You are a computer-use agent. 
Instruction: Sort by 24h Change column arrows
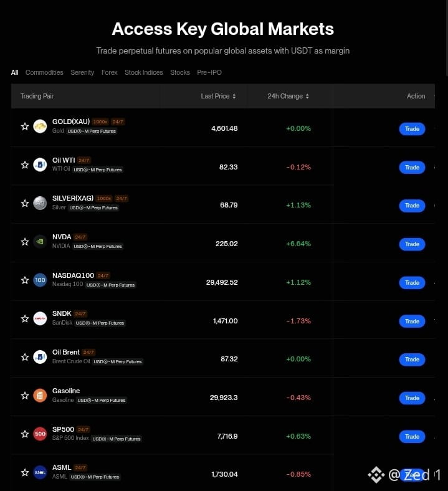[307, 96]
